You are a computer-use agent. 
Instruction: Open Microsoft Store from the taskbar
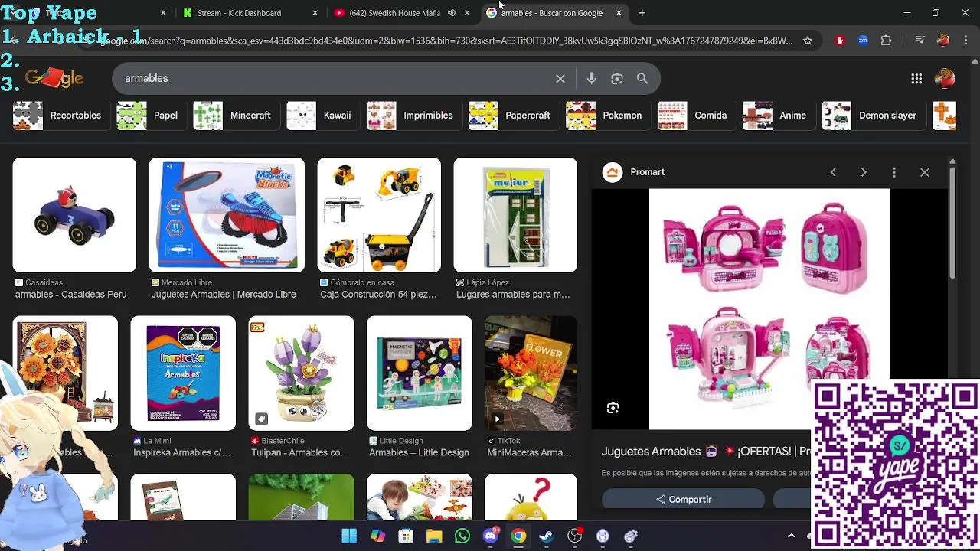(406, 536)
